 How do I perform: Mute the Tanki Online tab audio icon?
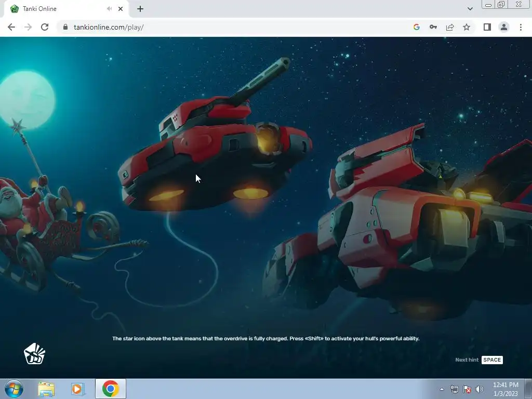pos(109,9)
